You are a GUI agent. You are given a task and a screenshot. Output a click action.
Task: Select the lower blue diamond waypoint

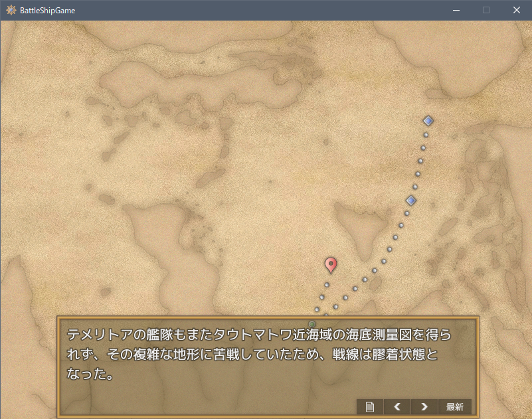click(x=411, y=200)
